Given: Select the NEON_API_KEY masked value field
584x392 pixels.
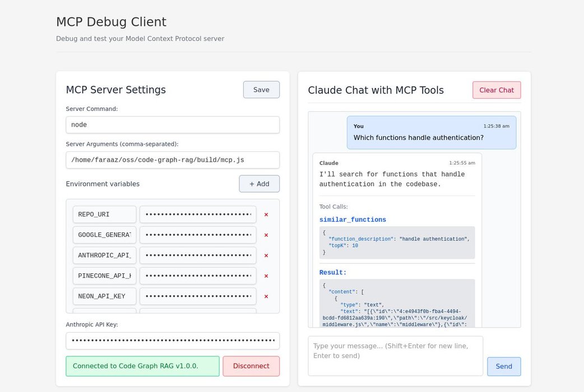Looking at the screenshot, I should (198, 296).
